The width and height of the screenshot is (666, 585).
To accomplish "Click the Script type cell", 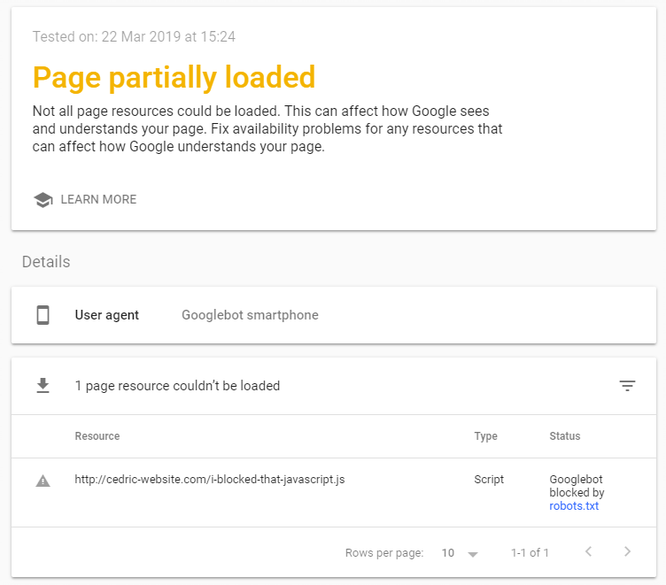I will pos(489,480).
